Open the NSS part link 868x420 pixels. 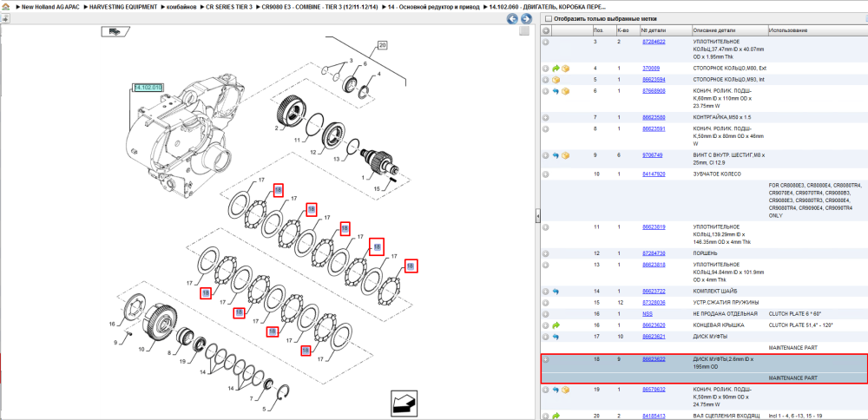click(648, 314)
